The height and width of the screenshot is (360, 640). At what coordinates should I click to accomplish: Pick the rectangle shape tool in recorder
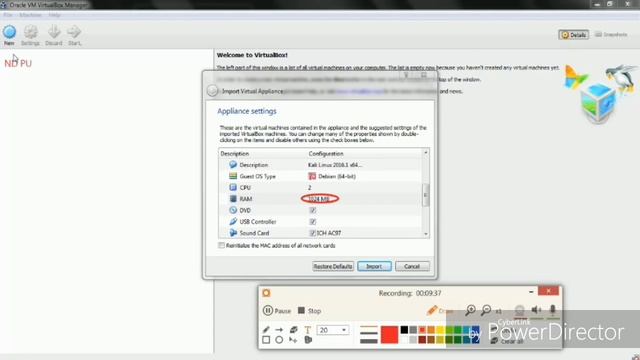tap(266, 340)
